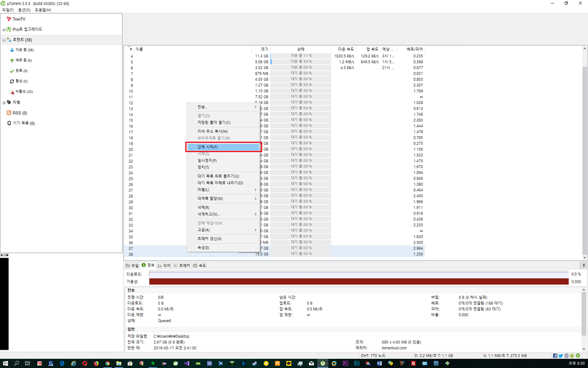
Task: Open taskbar search magnifier
Action: [x=16, y=363]
